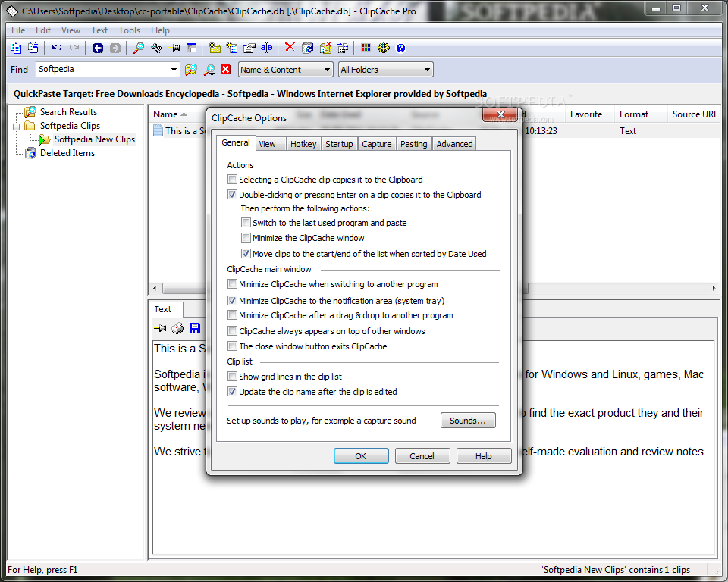Click the paste clip toolbar icon
Screen dimensions: 728x582
(x=33, y=48)
